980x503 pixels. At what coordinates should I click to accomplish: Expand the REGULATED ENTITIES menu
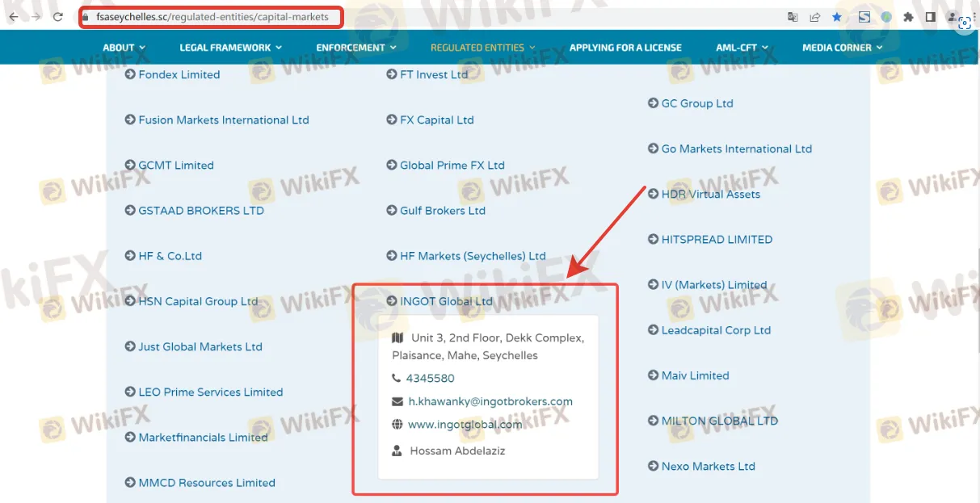click(x=483, y=48)
